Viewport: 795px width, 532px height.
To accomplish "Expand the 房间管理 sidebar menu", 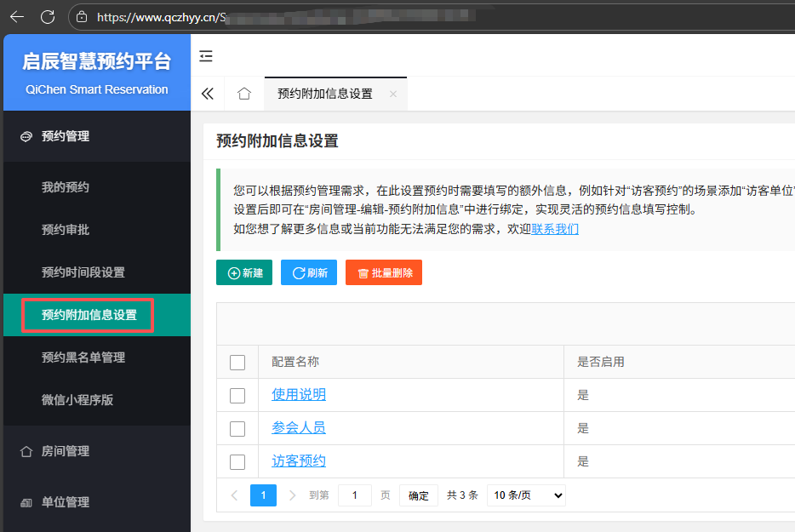I will click(x=66, y=451).
